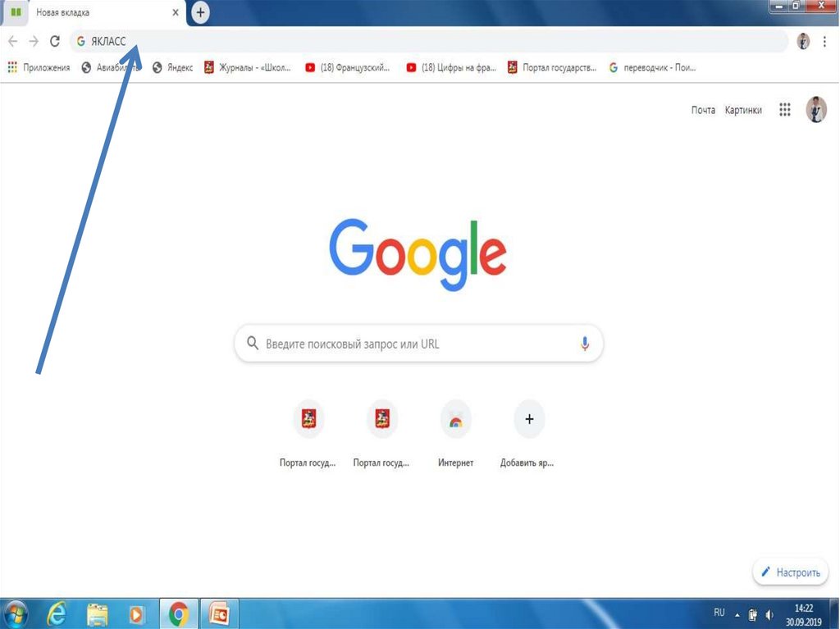Open File Explorer from taskbar
Image resolution: width=840 pixels, height=629 pixels.
pos(97,614)
